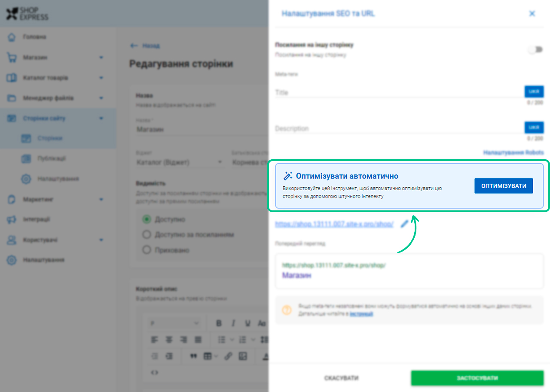Click the Інтеграції megaphone icon
This screenshot has height=392, width=550.
(x=12, y=219)
